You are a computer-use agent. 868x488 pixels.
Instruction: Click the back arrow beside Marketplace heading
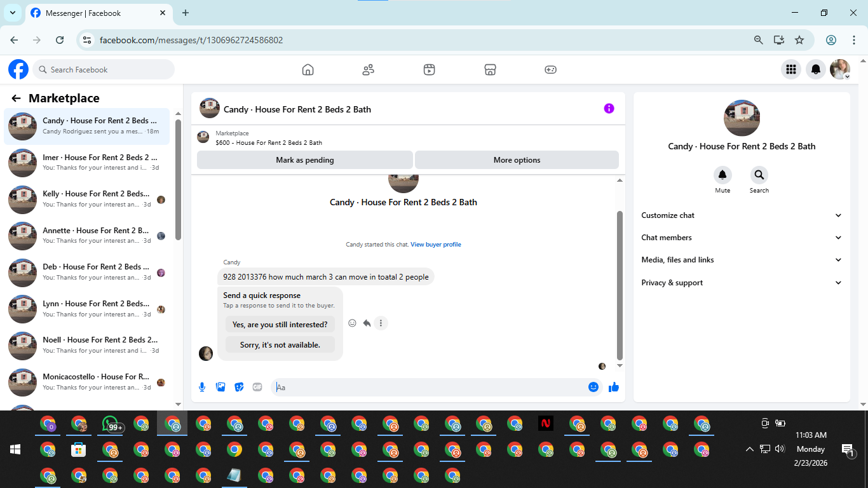click(16, 98)
